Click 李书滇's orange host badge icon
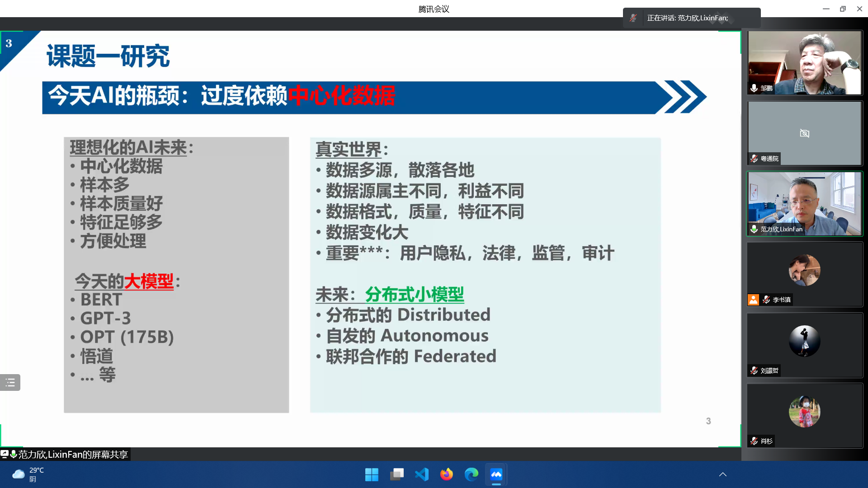The width and height of the screenshot is (868, 488). tap(753, 300)
